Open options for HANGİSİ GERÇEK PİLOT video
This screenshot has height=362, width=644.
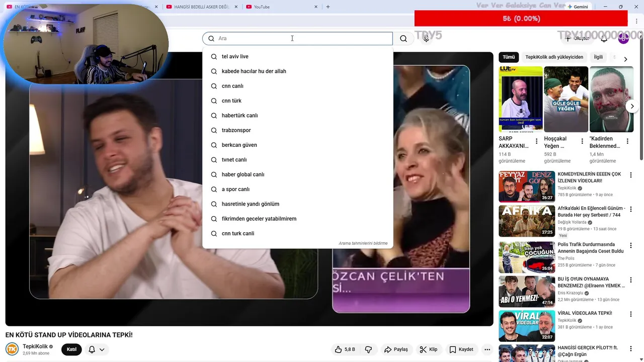tap(631, 348)
